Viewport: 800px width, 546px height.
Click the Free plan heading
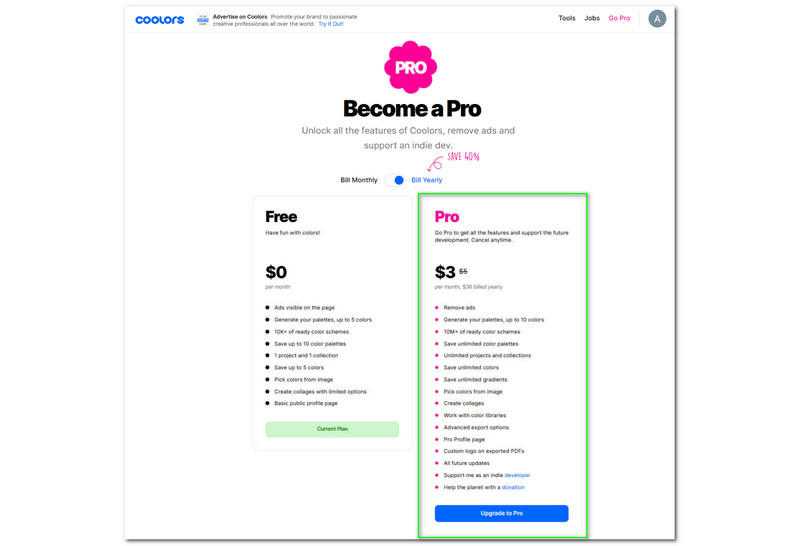[x=281, y=217]
